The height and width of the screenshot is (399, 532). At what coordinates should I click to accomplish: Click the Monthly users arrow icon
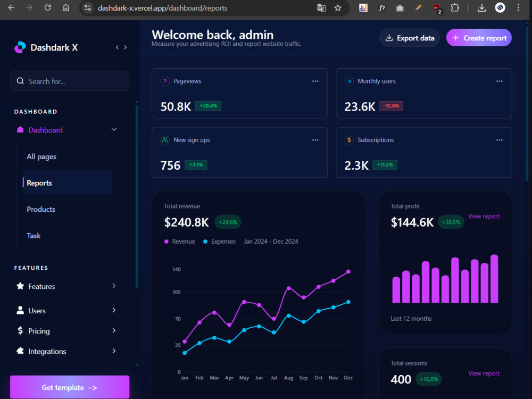click(x=349, y=81)
